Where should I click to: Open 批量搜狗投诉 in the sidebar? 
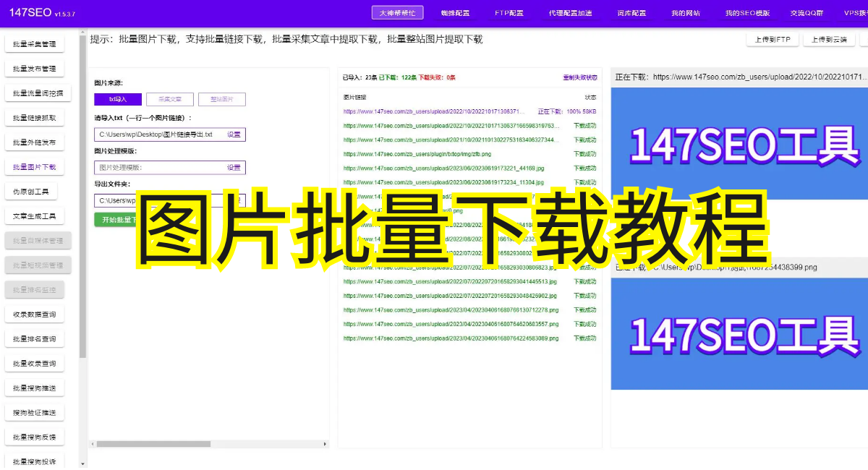point(34,461)
